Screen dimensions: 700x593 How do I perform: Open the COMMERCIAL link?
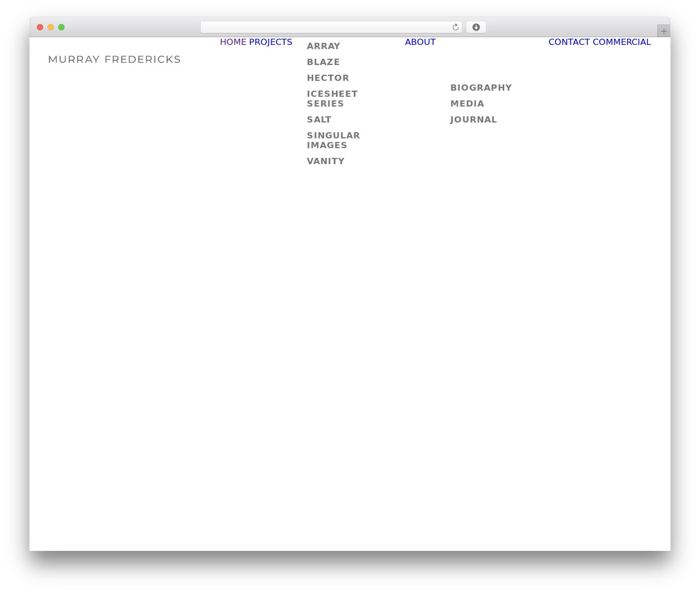pyautogui.click(x=622, y=42)
